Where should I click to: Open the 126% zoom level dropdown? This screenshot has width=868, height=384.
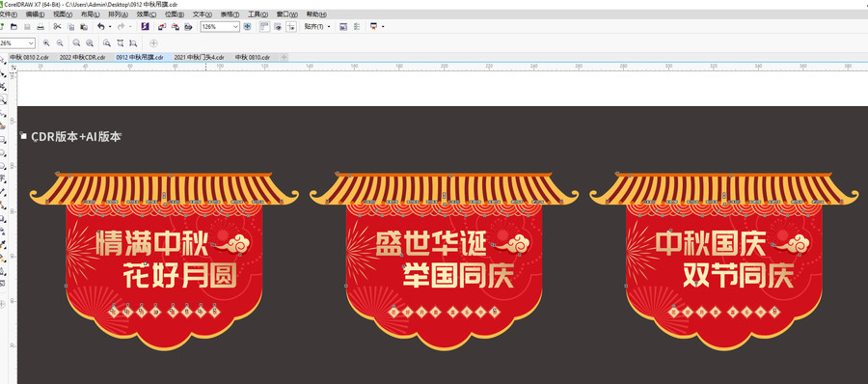236,27
